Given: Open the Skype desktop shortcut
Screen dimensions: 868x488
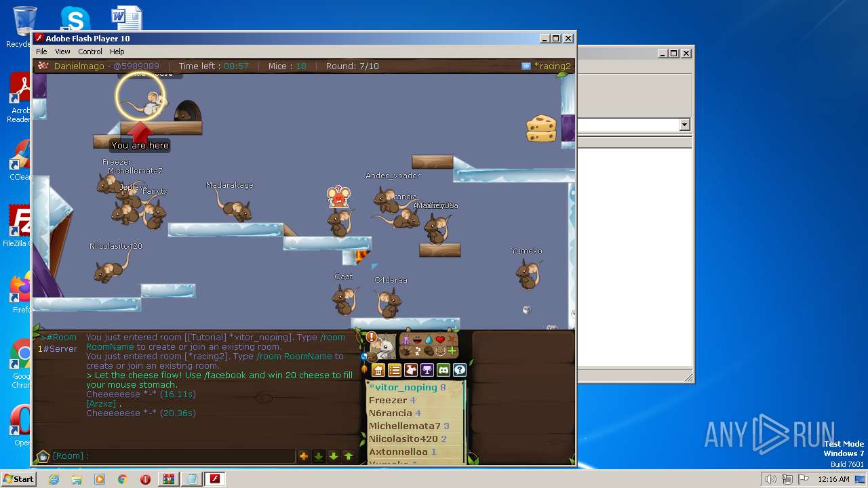Looking at the screenshot, I should coord(75,19).
